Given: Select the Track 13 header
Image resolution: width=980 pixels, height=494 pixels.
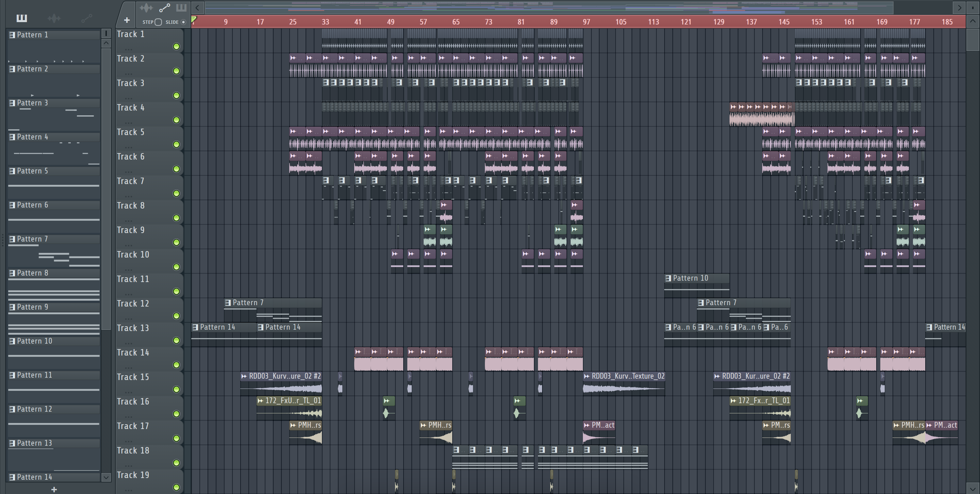Looking at the screenshot, I should (149, 335).
